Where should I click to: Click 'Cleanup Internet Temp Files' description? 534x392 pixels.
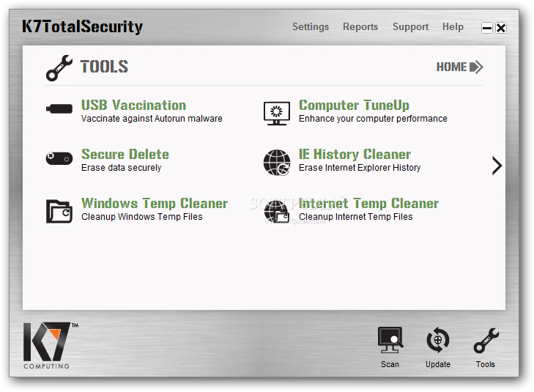click(355, 217)
